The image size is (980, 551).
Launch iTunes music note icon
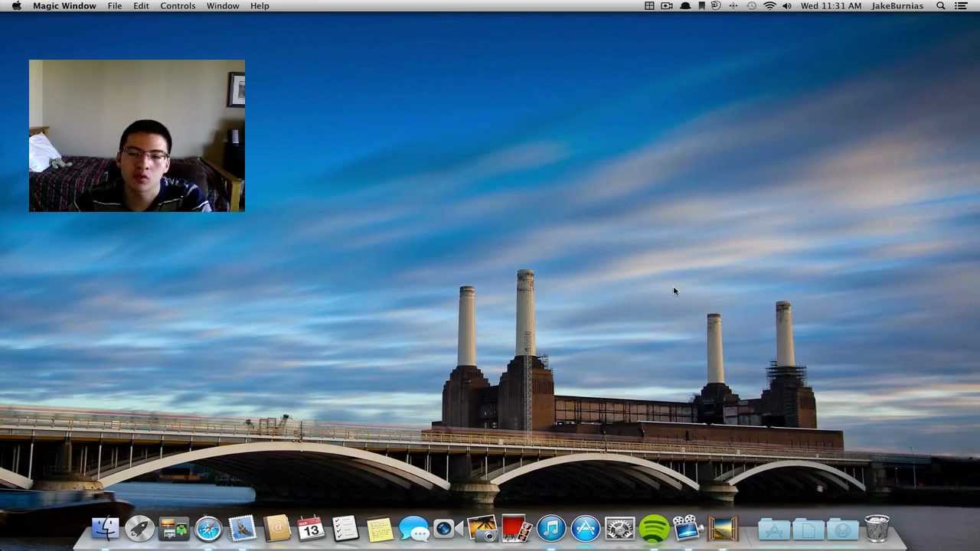point(551,528)
